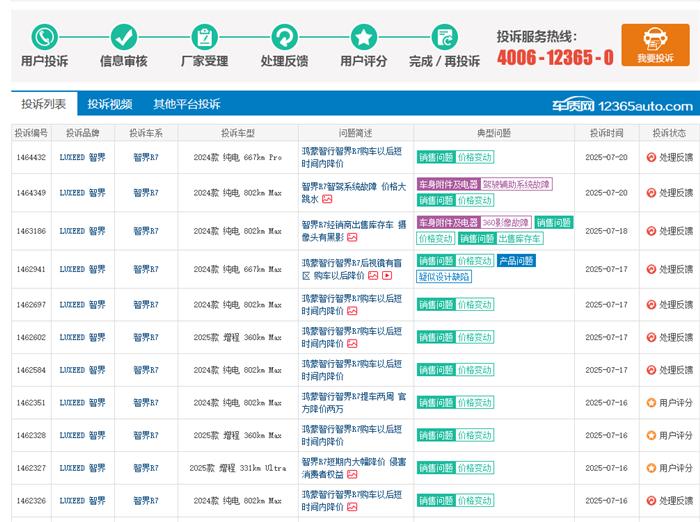Click the 用户评分 star step icon

coord(364,37)
